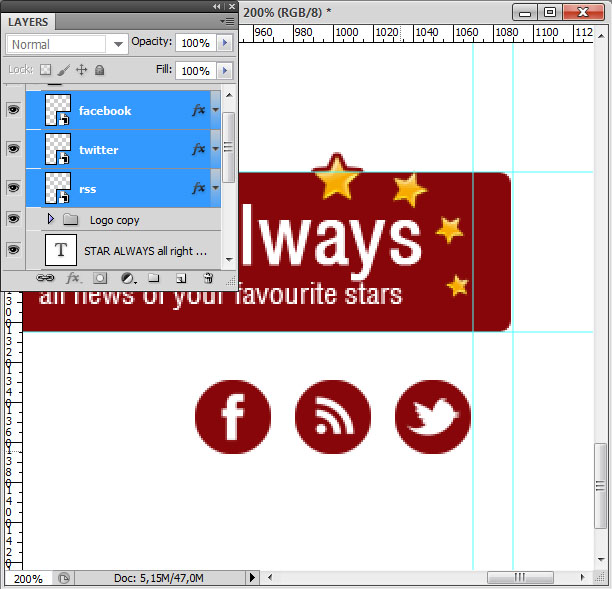Click the Link layers icon
Viewport: 612px width, 589px height.
45,278
